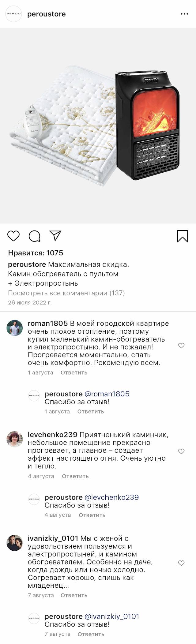The height and width of the screenshot is (644, 196).
Task: Open the @roman1805 mention link
Action: [x=107, y=394]
